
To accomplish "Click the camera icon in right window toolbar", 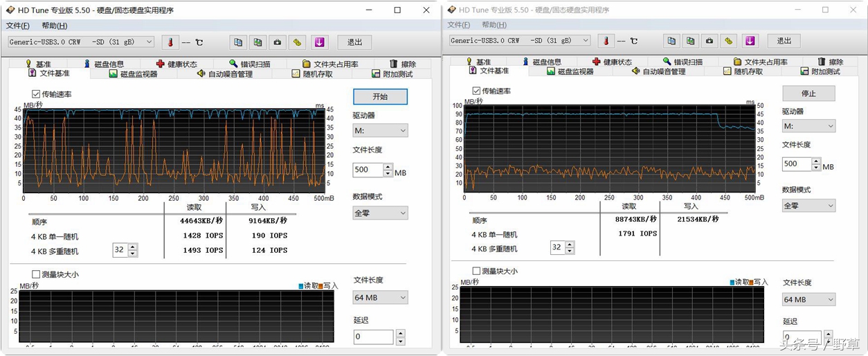I will pyautogui.click(x=709, y=41).
